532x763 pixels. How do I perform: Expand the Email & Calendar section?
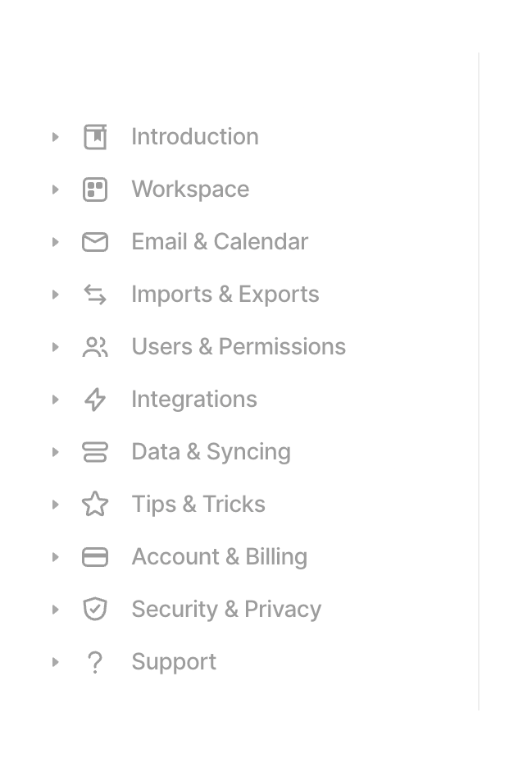click(x=55, y=241)
